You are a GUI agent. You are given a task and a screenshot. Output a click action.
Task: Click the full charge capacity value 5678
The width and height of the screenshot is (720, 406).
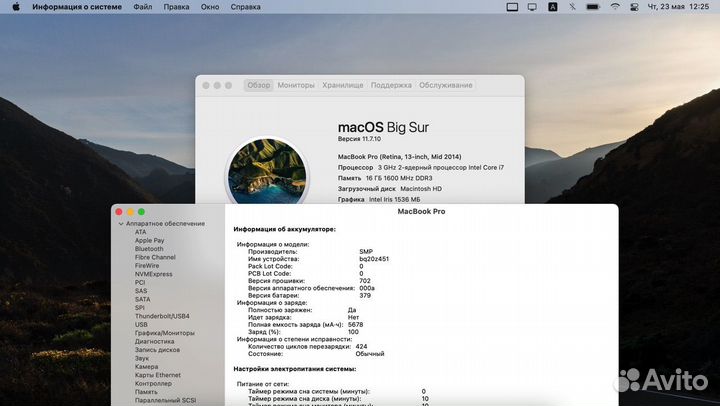(x=355, y=325)
